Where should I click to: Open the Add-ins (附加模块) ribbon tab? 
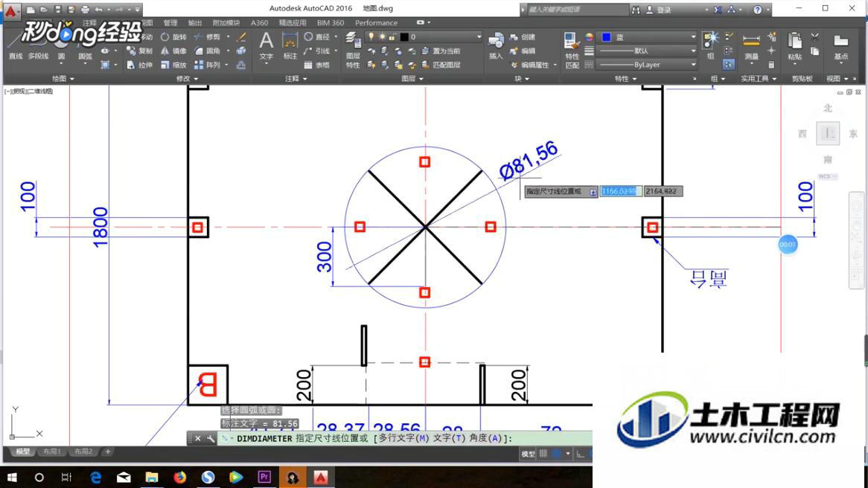(226, 22)
